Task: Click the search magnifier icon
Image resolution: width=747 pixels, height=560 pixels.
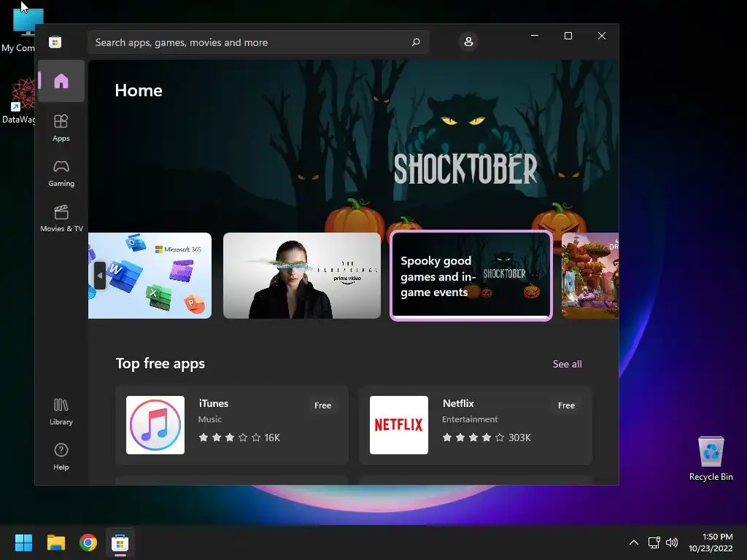Action: pyautogui.click(x=415, y=42)
